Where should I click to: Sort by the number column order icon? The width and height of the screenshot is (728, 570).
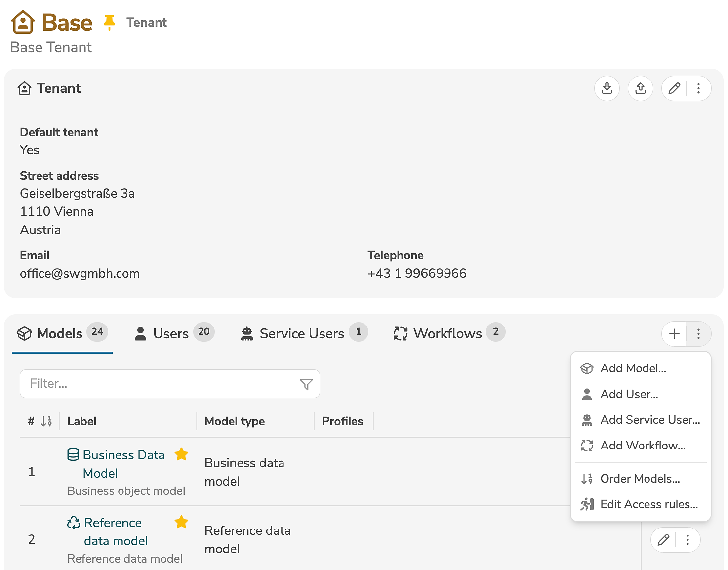(x=46, y=421)
